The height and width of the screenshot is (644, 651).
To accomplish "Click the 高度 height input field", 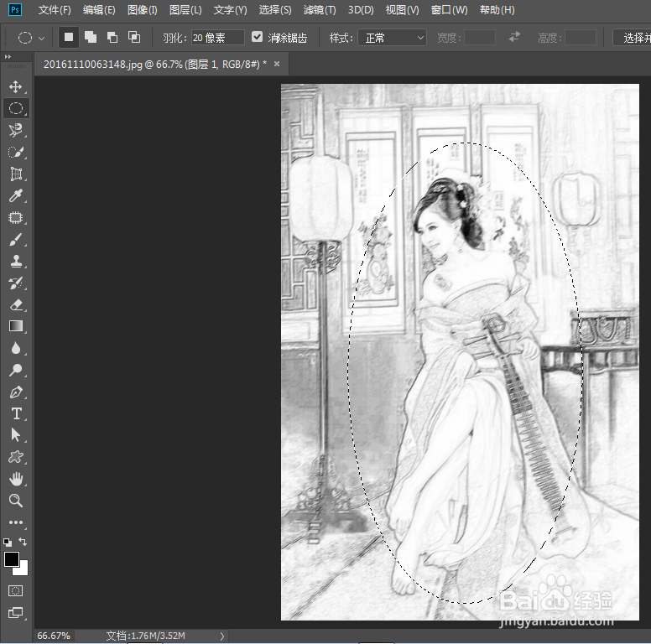I will (x=581, y=38).
